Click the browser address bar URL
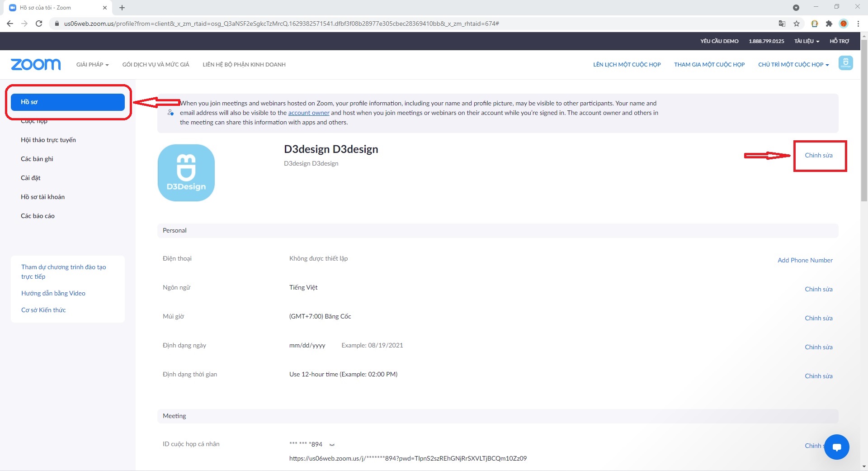 pos(281,24)
